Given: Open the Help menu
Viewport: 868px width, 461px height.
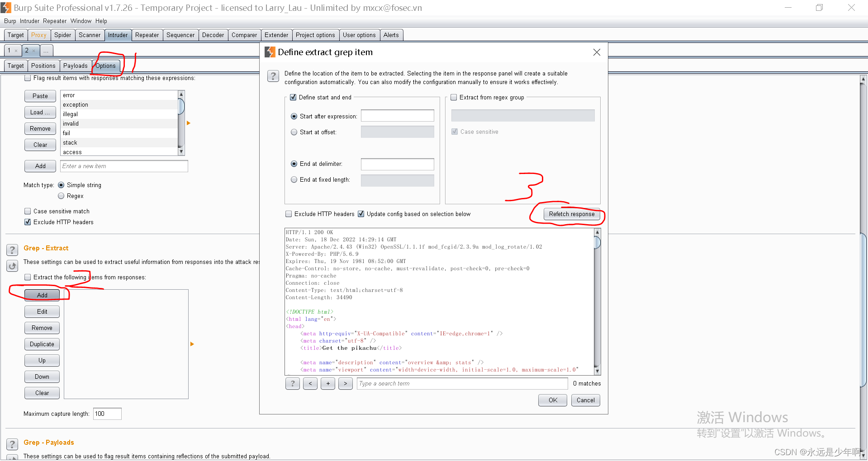Looking at the screenshot, I should point(101,21).
